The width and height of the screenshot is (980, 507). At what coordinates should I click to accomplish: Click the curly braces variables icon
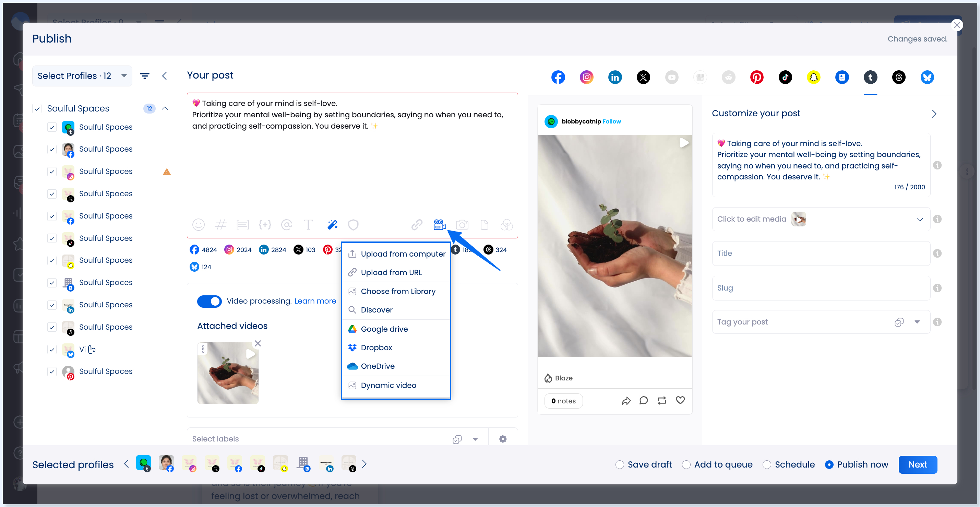(265, 225)
